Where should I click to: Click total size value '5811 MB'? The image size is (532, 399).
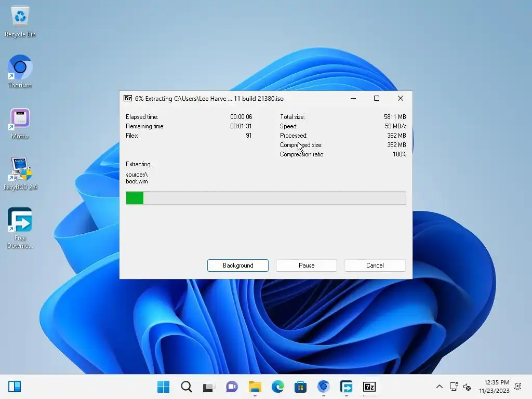coord(395,117)
